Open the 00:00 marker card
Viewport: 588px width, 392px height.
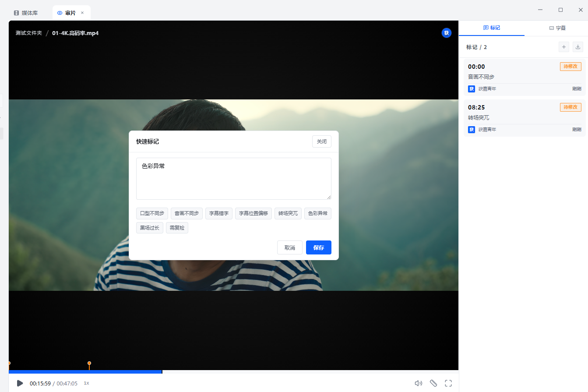coord(525,77)
